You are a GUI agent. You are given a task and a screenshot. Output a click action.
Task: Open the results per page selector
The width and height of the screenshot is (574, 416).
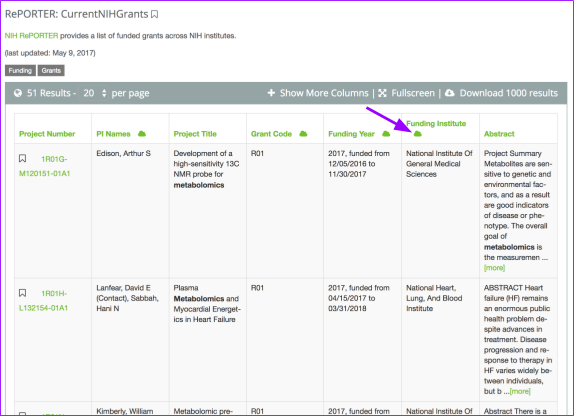tap(94, 93)
